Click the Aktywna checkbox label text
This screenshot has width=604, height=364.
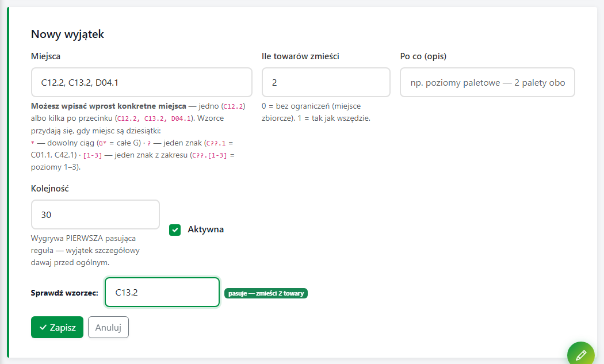click(x=206, y=229)
